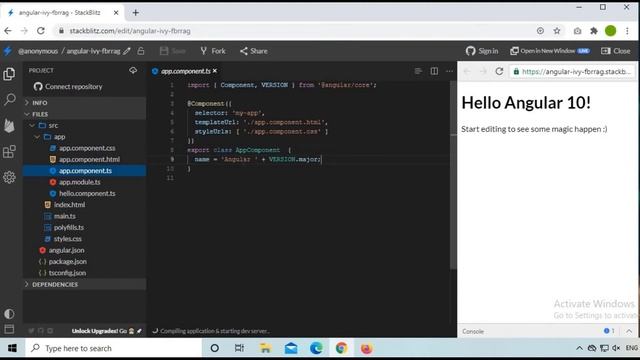Sign in with GitHub
The height and width of the screenshot is (360, 640).
coord(482,51)
